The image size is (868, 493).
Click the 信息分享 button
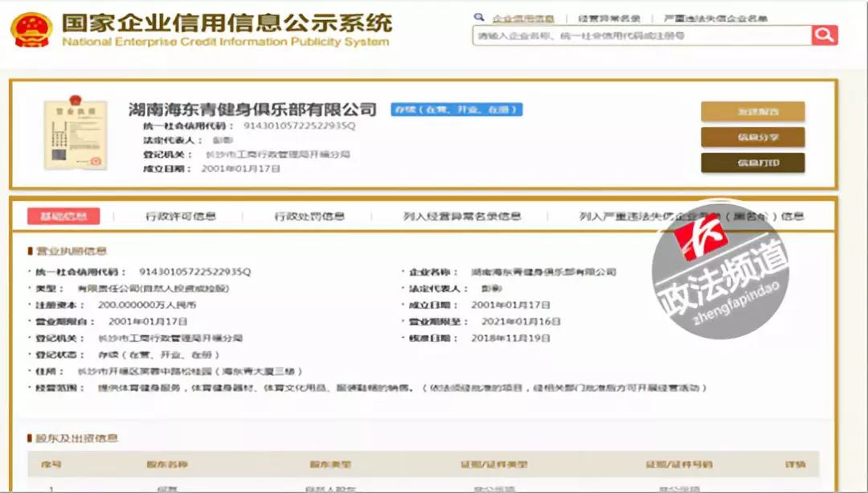coord(753,137)
